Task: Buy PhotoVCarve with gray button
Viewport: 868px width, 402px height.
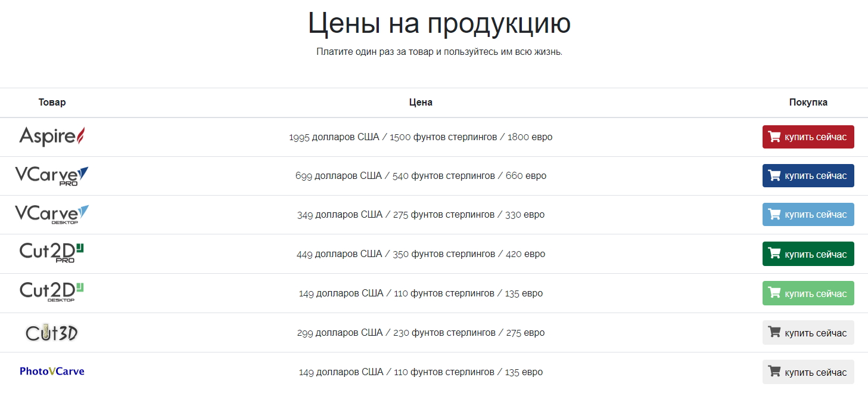Action: point(808,372)
